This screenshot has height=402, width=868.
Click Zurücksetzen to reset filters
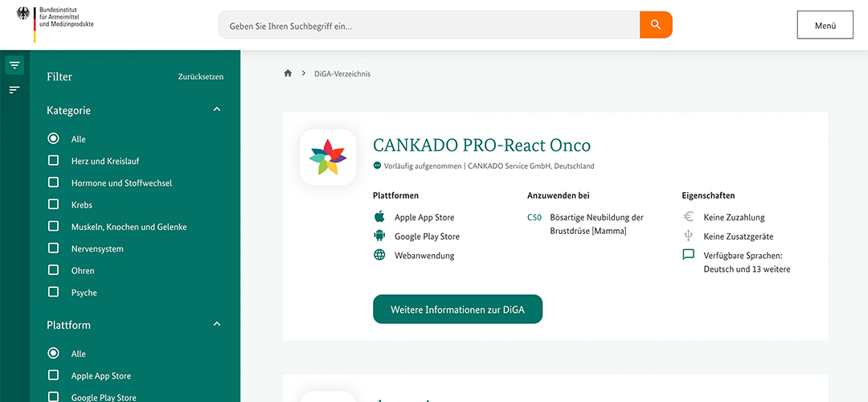200,77
